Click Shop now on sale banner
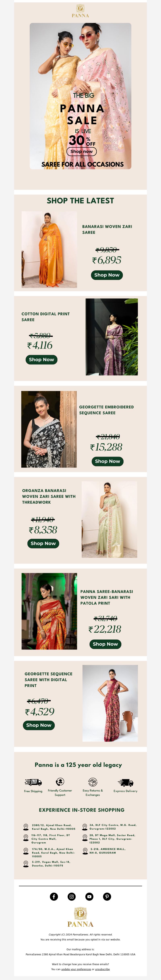This screenshot has width=161, height=980. click(82, 151)
